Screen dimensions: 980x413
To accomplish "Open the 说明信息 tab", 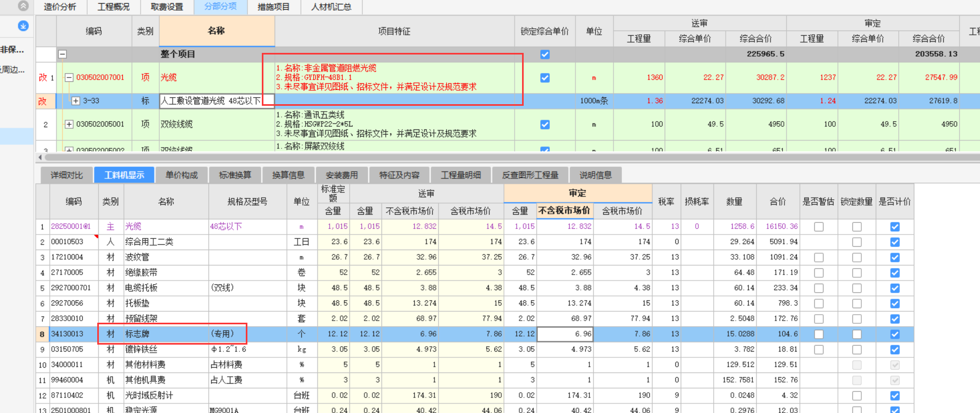I will point(596,175).
